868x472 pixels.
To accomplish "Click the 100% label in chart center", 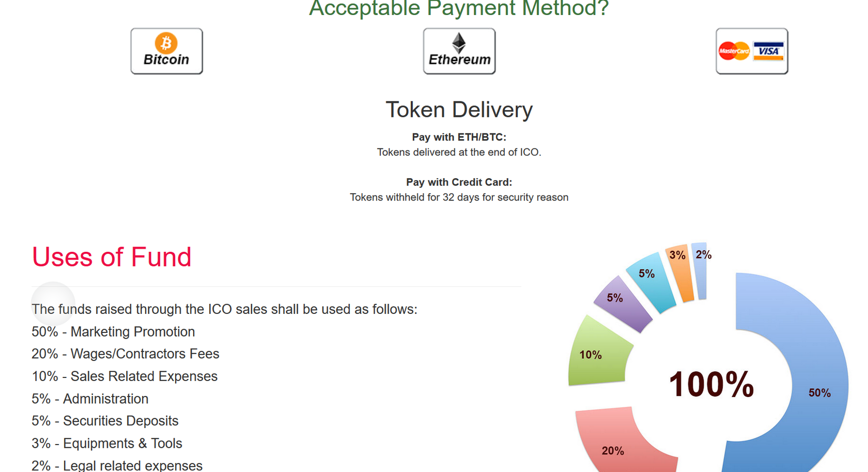I will 711,384.
